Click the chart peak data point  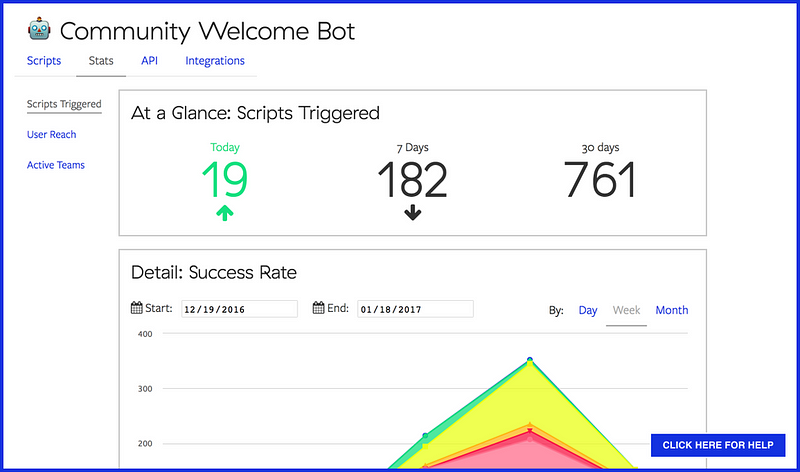tap(530, 360)
